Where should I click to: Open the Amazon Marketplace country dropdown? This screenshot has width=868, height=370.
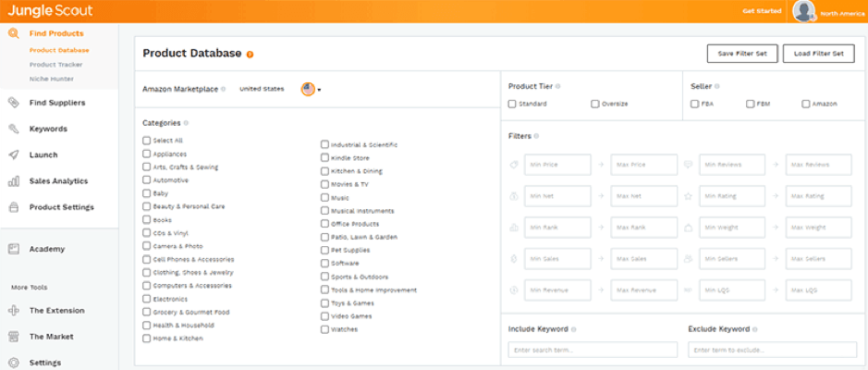tap(312, 90)
